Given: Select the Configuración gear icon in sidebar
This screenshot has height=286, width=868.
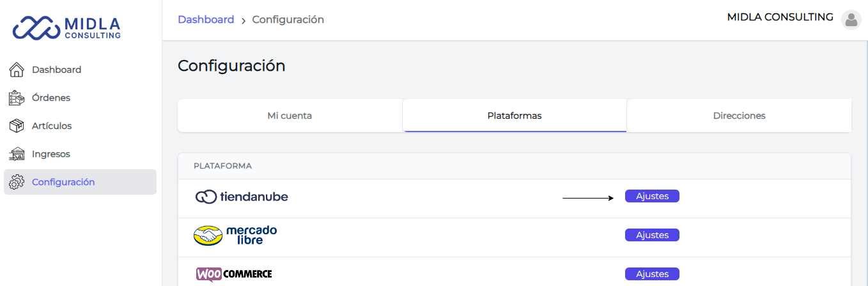Looking at the screenshot, I should [17, 182].
